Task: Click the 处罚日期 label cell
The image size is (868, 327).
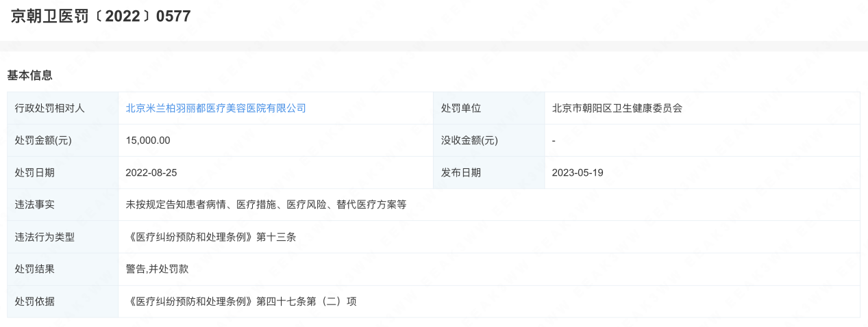Action: click(x=63, y=172)
